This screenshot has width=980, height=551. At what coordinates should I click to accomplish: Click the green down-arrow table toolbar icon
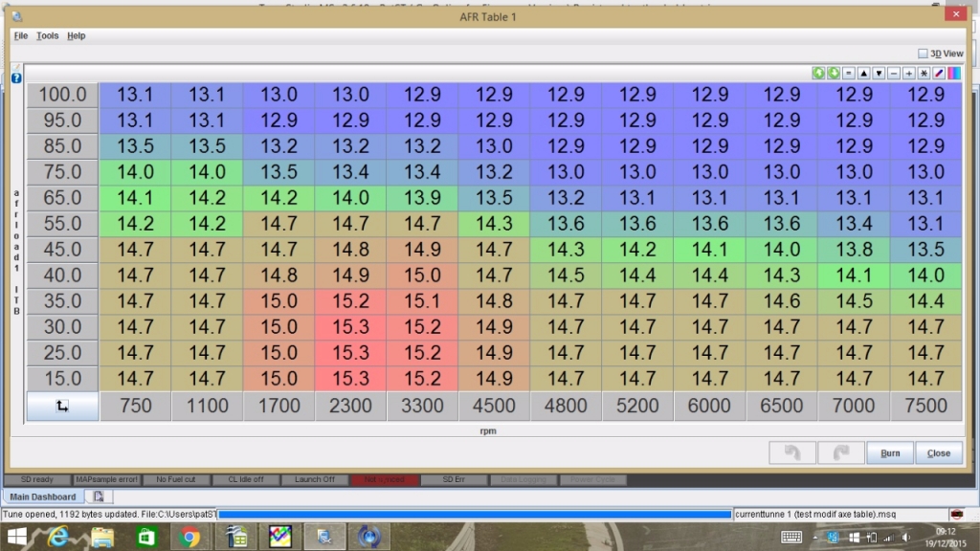[834, 73]
